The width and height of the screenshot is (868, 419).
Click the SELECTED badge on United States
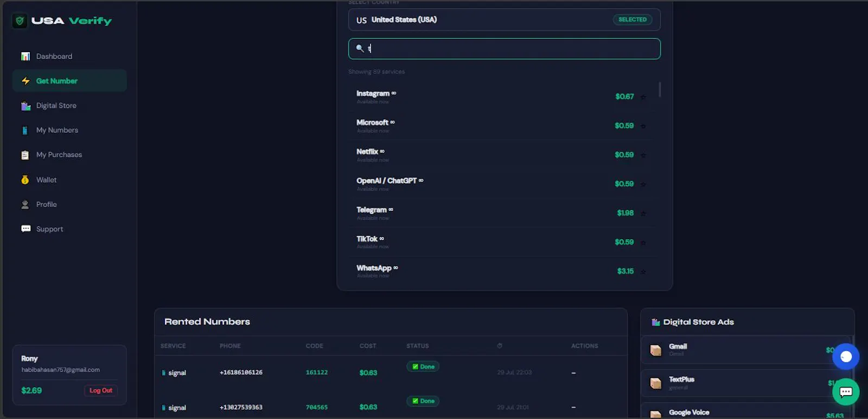coord(633,20)
